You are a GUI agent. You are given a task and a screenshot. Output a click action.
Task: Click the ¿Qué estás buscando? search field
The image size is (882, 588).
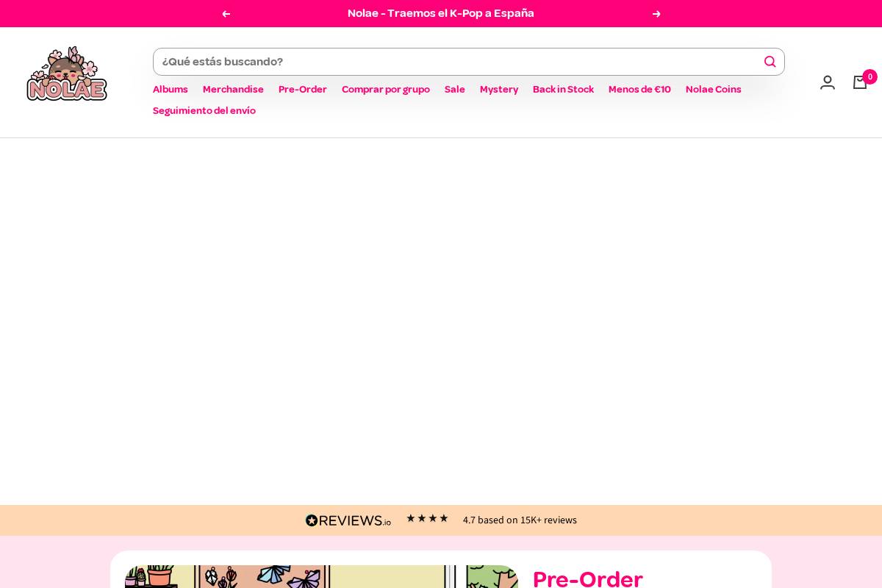click(x=456, y=62)
